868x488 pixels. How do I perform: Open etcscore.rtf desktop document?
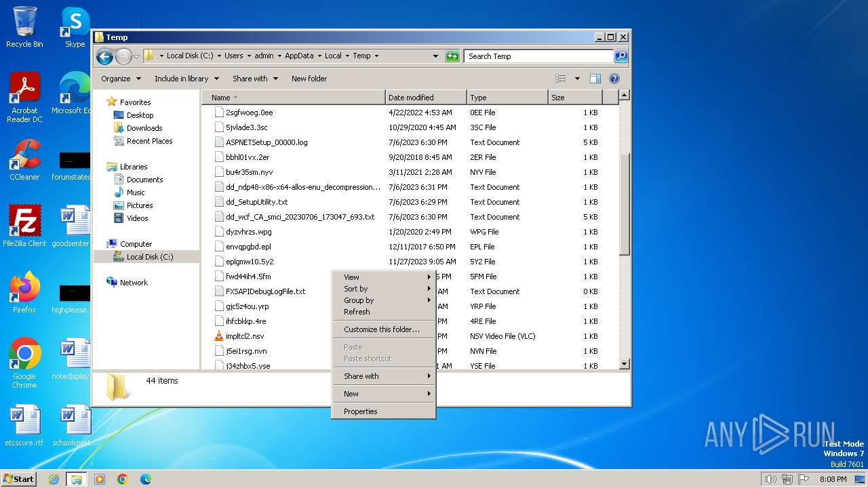pos(24,426)
